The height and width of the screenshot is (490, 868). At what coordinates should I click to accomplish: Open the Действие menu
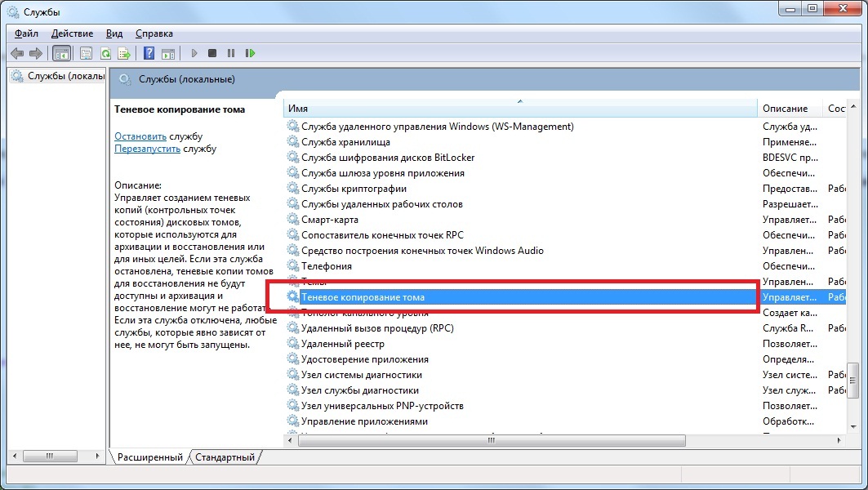72,33
